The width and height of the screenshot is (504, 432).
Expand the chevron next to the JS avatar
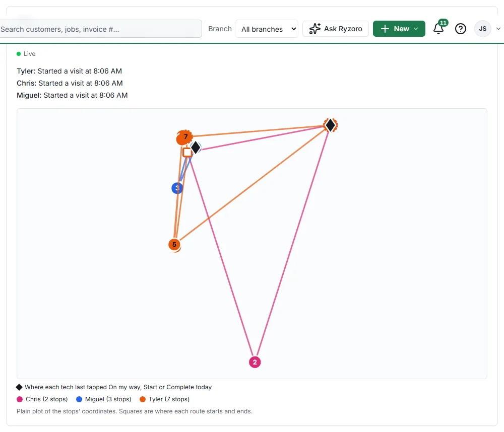coord(498,29)
